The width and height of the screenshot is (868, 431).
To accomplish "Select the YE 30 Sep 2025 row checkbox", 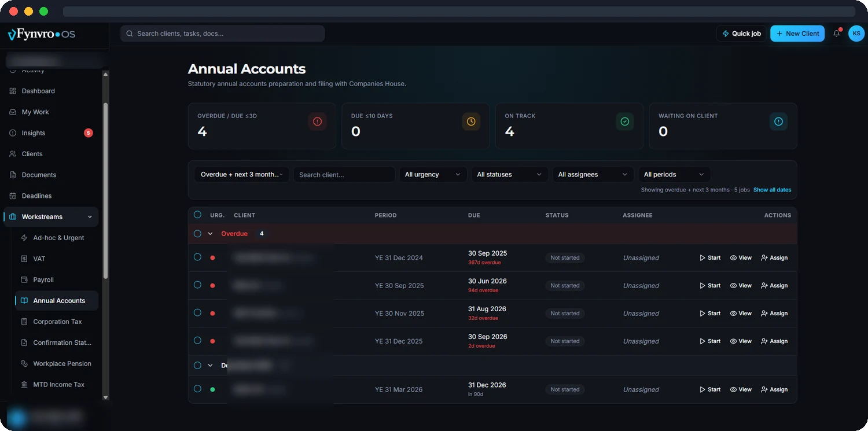I will 197,285.
